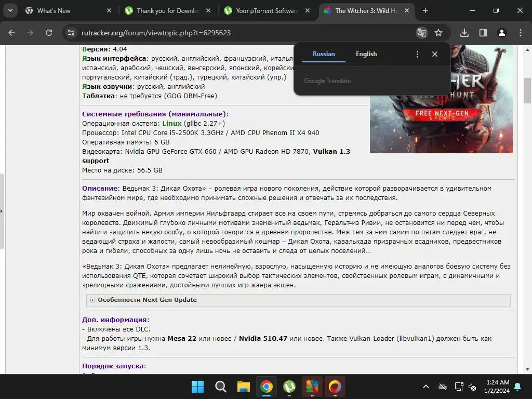Open the red square-patterned taskbar app
The image size is (532, 399).
click(312, 387)
